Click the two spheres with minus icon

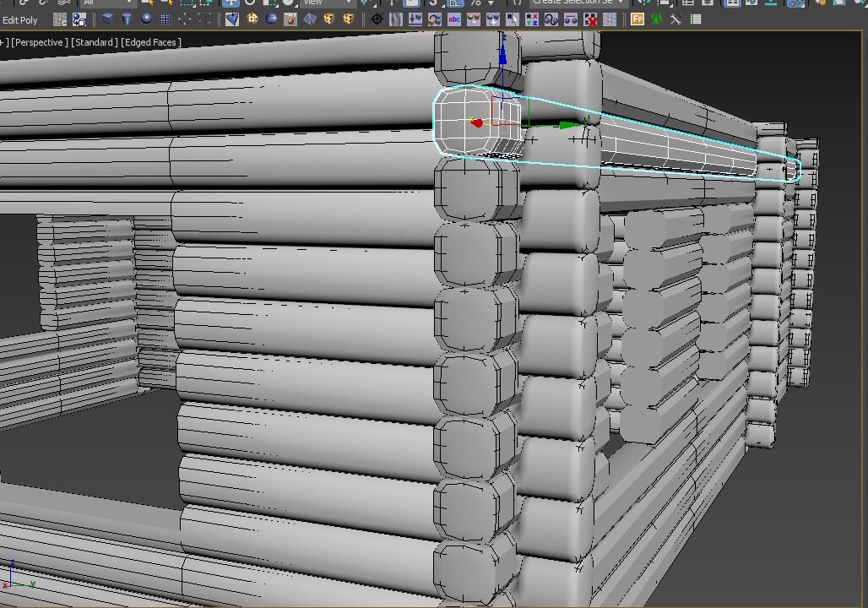pos(474,19)
